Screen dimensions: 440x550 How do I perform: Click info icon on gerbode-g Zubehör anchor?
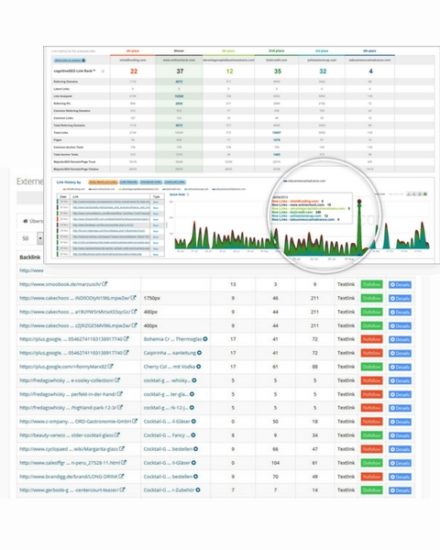pyautogui.click(x=198, y=490)
